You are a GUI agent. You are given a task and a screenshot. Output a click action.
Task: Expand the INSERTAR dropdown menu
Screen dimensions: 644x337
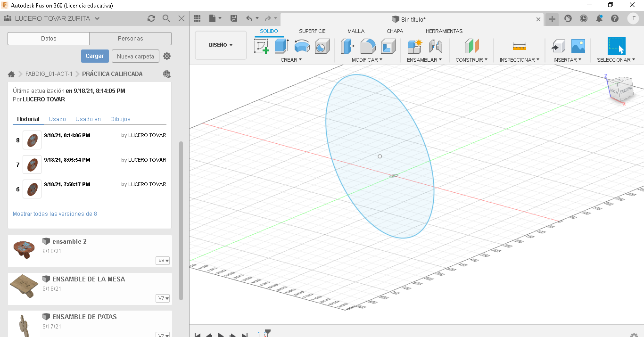(x=567, y=60)
